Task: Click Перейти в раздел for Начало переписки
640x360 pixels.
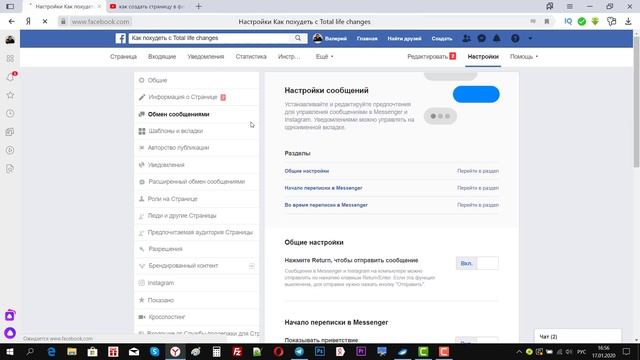Action: click(478, 188)
